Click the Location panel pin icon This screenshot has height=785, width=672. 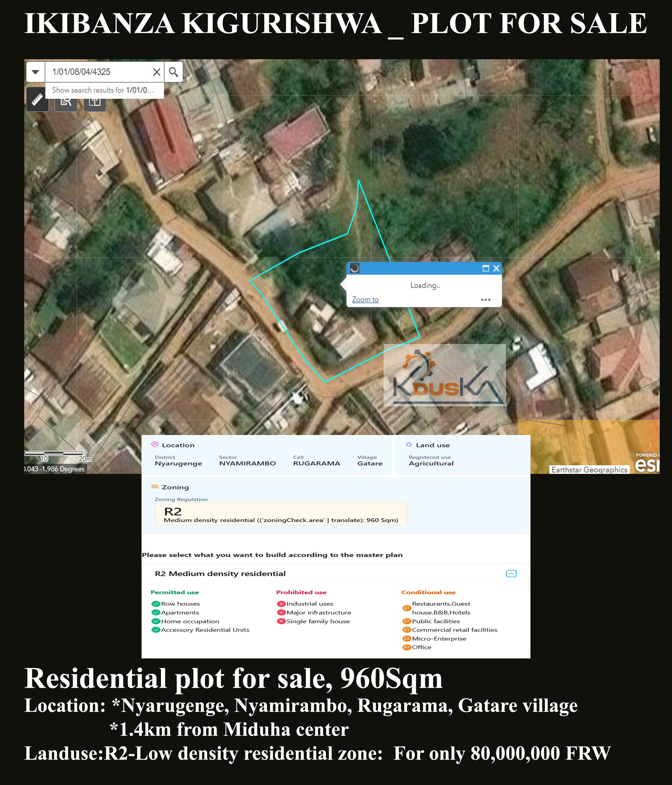[x=155, y=445]
